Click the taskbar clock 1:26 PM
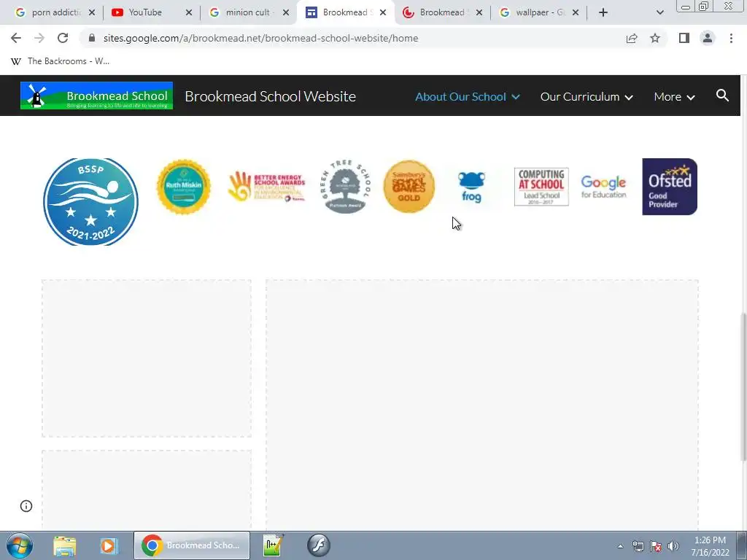This screenshot has width=747, height=560. (x=710, y=540)
